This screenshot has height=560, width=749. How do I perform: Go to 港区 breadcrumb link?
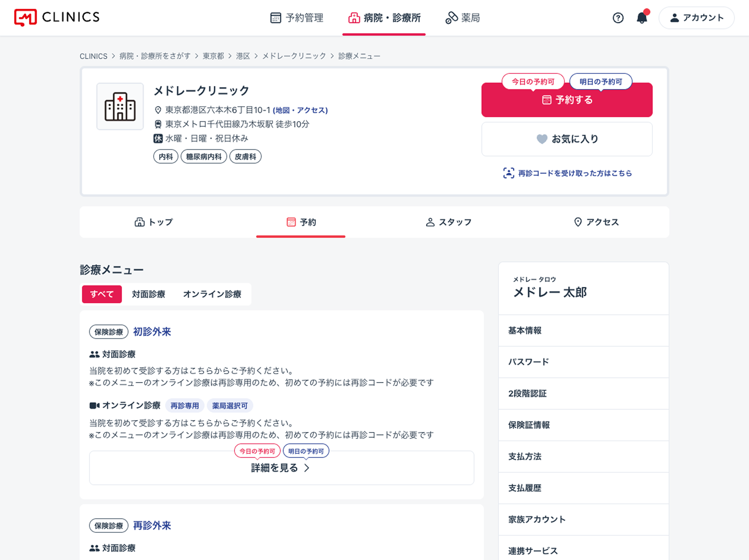pos(243,56)
